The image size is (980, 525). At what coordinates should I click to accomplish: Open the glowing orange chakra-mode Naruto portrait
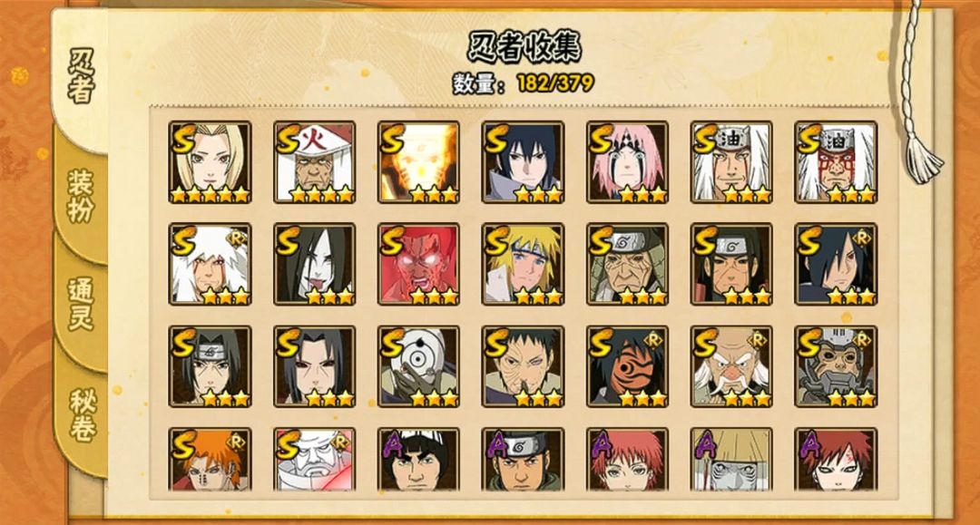pyautogui.click(x=418, y=162)
